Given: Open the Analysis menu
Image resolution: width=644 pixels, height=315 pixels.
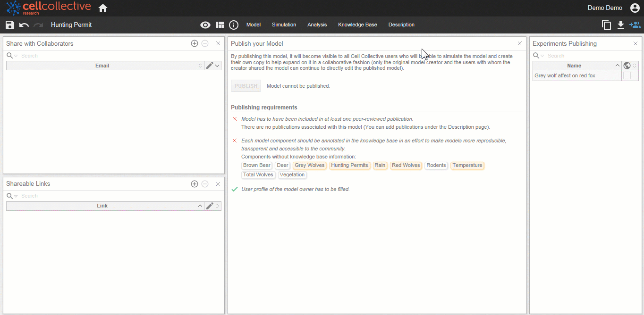Looking at the screenshot, I should [x=317, y=25].
